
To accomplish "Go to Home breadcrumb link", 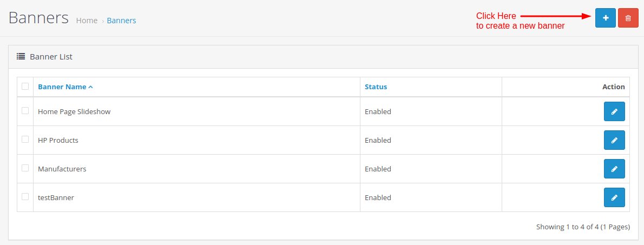I will click(x=87, y=21).
